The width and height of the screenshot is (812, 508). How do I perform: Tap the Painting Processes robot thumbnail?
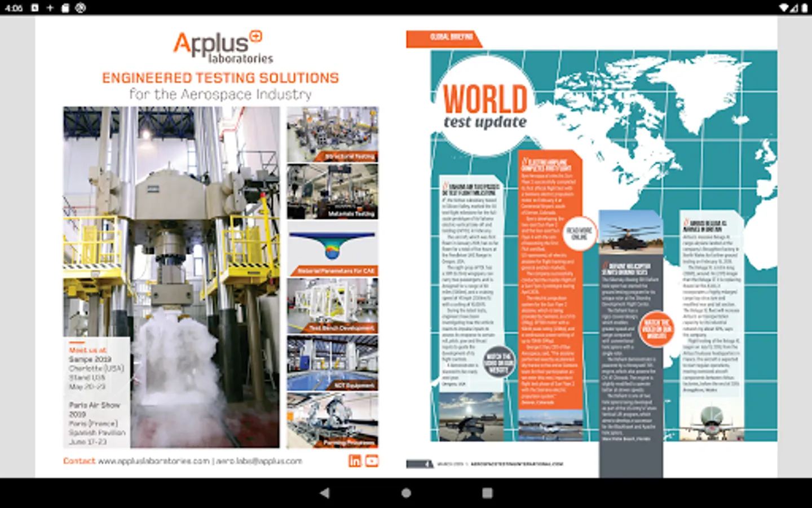pyautogui.click(x=332, y=421)
